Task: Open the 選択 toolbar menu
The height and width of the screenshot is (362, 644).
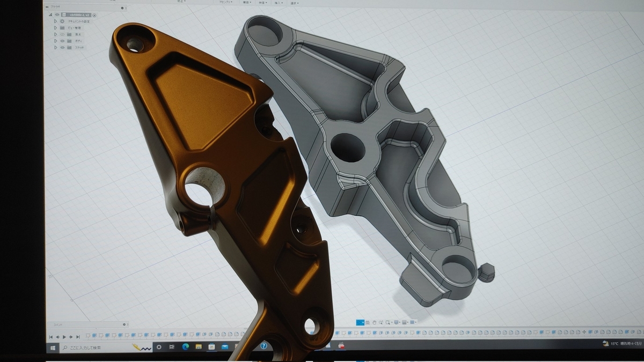Action: [x=295, y=3]
